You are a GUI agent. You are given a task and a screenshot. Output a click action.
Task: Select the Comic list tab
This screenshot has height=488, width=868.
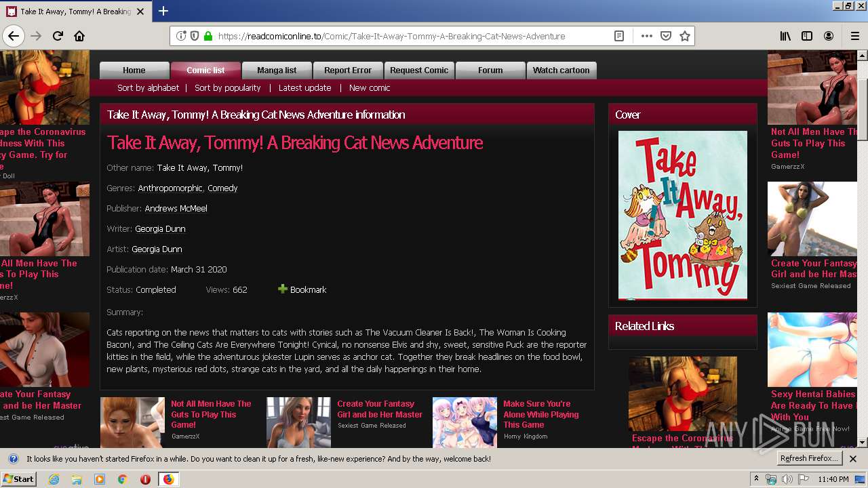click(x=205, y=70)
